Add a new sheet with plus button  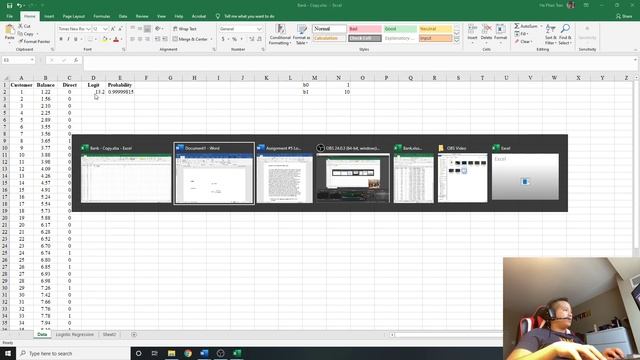(x=134, y=334)
